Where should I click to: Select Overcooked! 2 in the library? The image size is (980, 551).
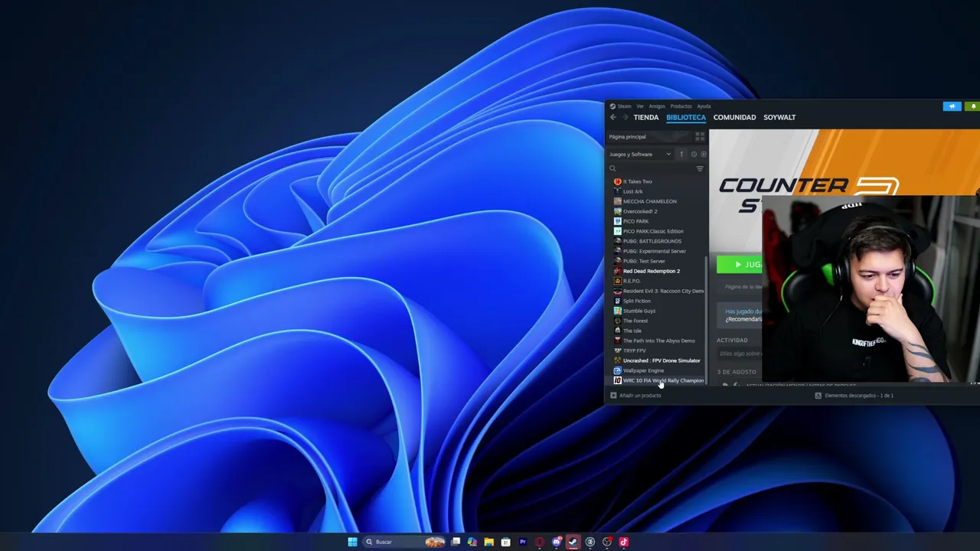pyautogui.click(x=640, y=211)
